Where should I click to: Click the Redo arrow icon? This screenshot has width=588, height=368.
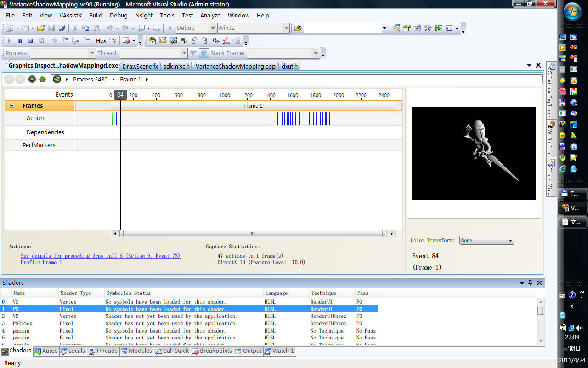coord(125,28)
